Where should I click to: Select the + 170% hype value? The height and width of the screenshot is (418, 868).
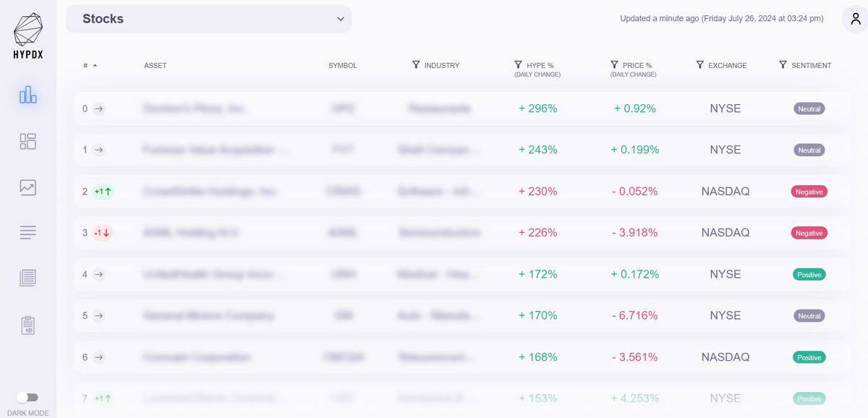click(x=538, y=315)
